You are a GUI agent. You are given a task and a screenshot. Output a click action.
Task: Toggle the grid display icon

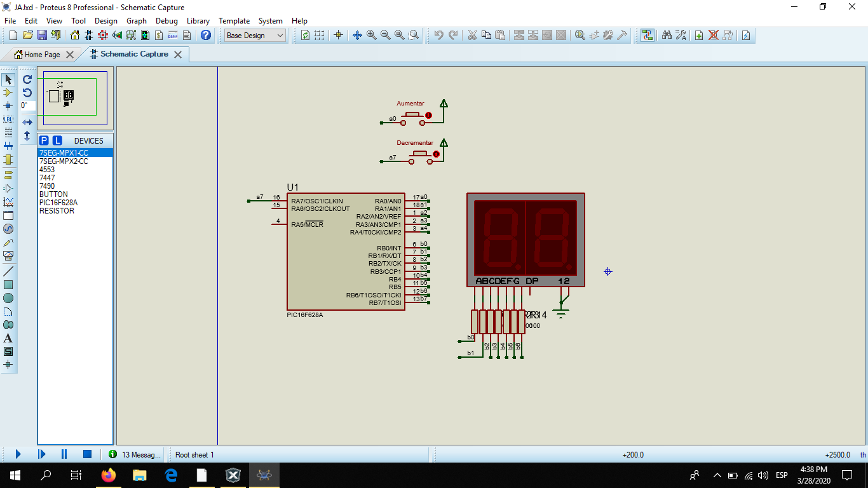(319, 35)
